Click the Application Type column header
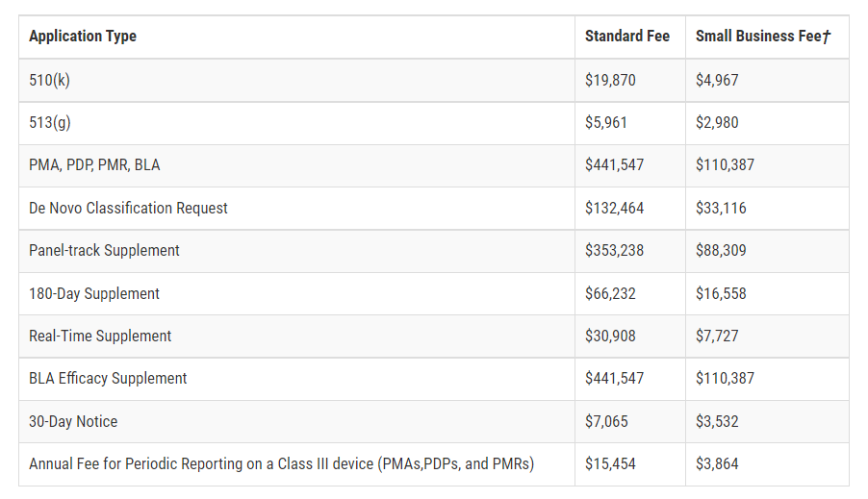The image size is (868, 499). (x=83, y=37)
